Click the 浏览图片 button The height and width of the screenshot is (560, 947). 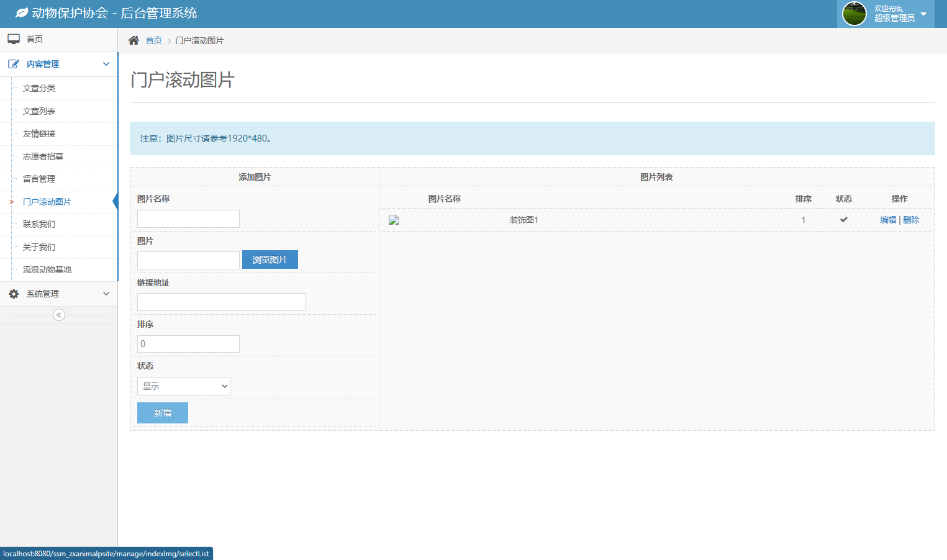tap(270, 260)
